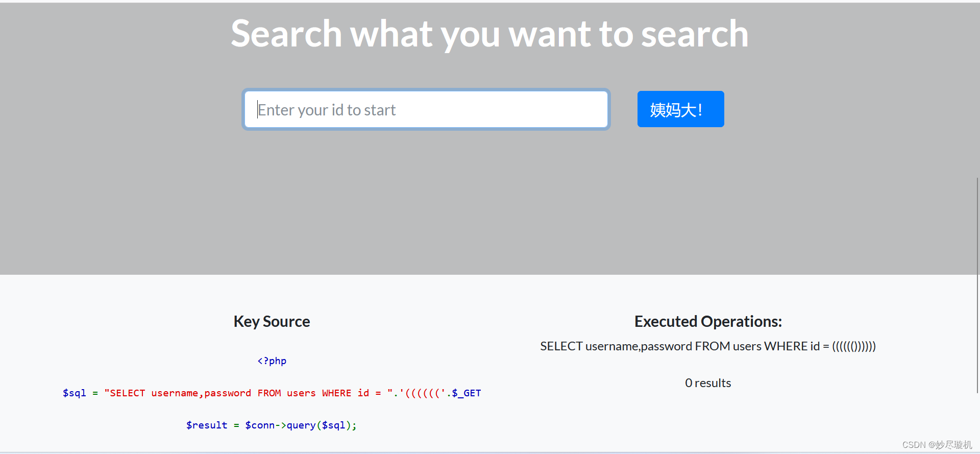Click the executed SELECT query text
Image resolution: width=980 pixels, height=454 pixels.
(x=708, y=346)
